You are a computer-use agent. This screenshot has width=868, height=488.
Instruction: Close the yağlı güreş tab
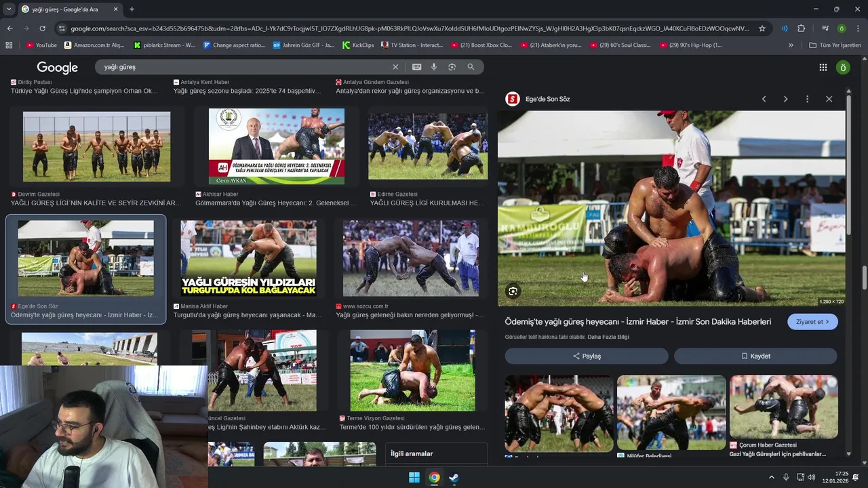pyautogui.click(x=115, y=9)
